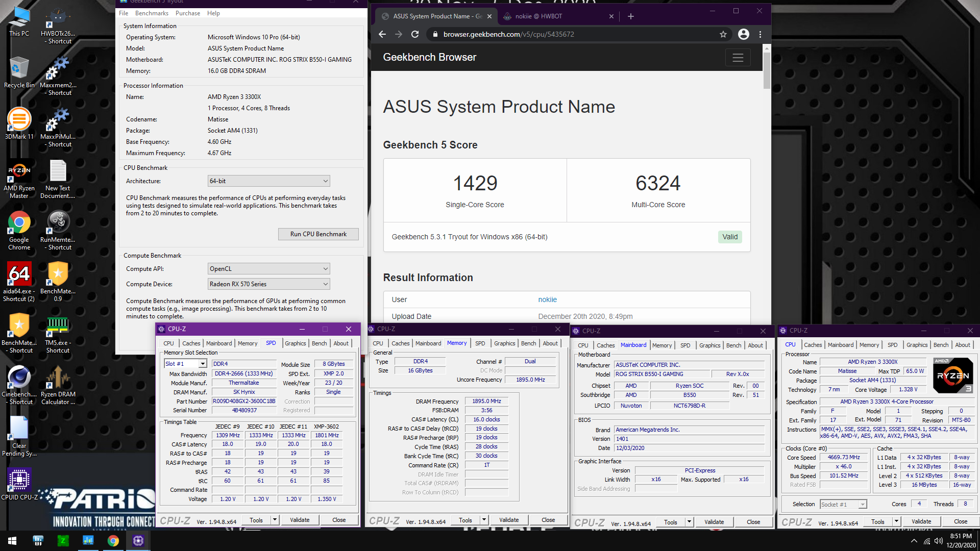Open CPU-Z icon in taskbar
Image resolution: width=980 pixels, height=551 pixels.
pyautogui.click(x=138, y=541)
